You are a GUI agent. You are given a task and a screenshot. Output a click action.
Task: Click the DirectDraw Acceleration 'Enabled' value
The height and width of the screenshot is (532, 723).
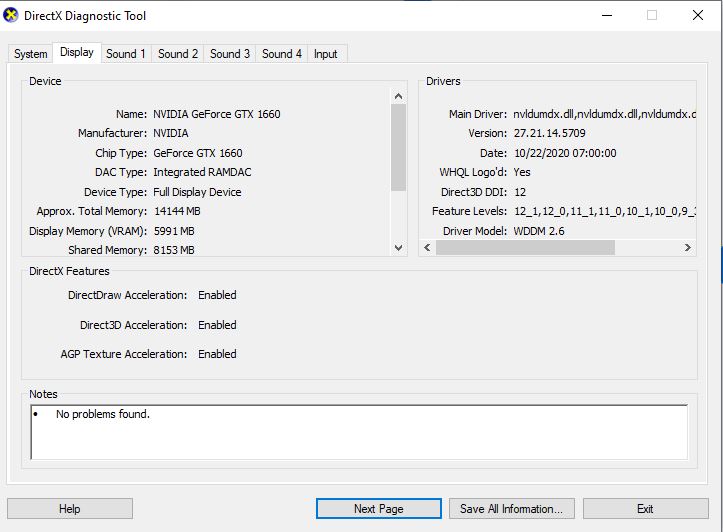tap(217, 295)
